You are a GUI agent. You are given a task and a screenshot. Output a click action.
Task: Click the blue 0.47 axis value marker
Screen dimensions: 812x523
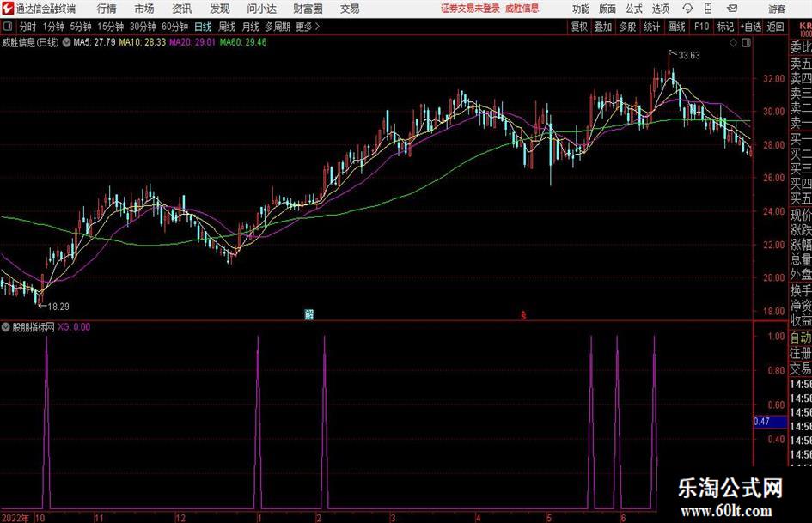coord(770,422)
